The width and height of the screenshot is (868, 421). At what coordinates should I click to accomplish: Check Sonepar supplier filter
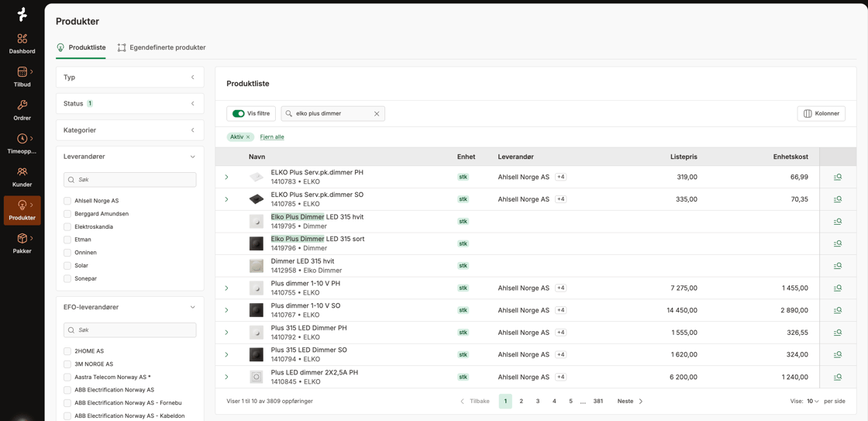click(67, 278)
